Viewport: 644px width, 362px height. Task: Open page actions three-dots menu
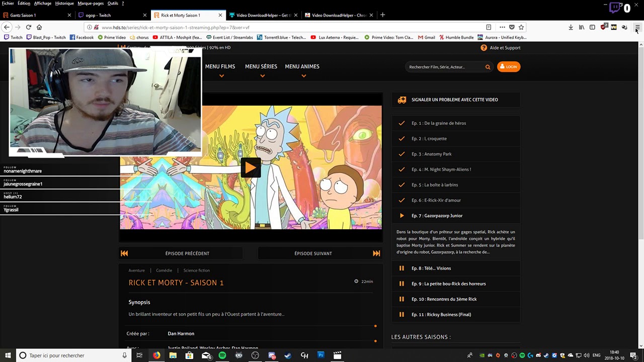[502, 27]
